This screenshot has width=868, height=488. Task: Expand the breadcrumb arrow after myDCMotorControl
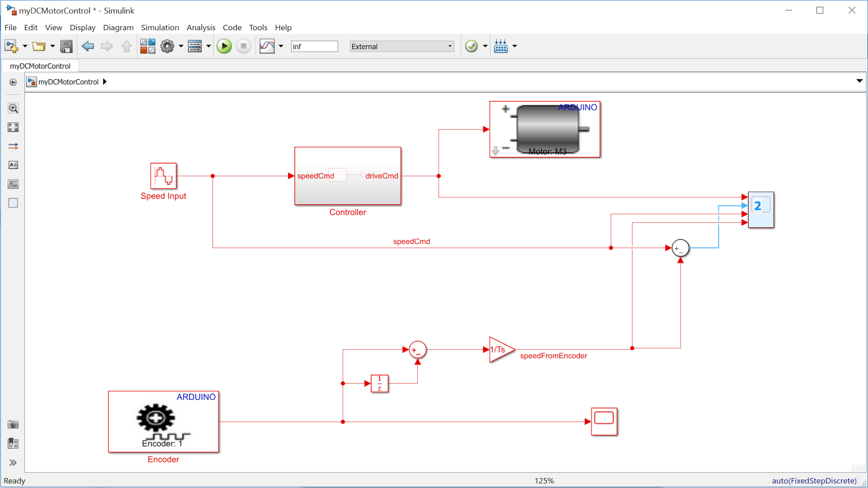pyautogui.click(x=105, y=82)
